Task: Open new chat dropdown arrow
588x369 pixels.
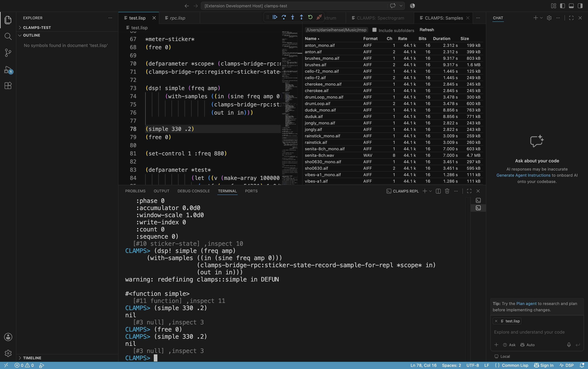Action: click(541, 18)
